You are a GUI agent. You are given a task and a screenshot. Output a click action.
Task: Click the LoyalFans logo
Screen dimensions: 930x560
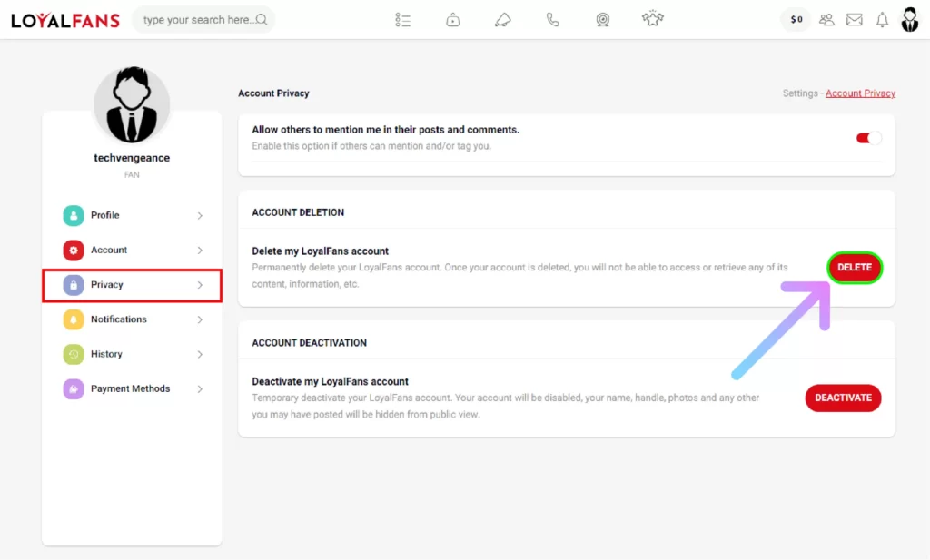[65, 21]
